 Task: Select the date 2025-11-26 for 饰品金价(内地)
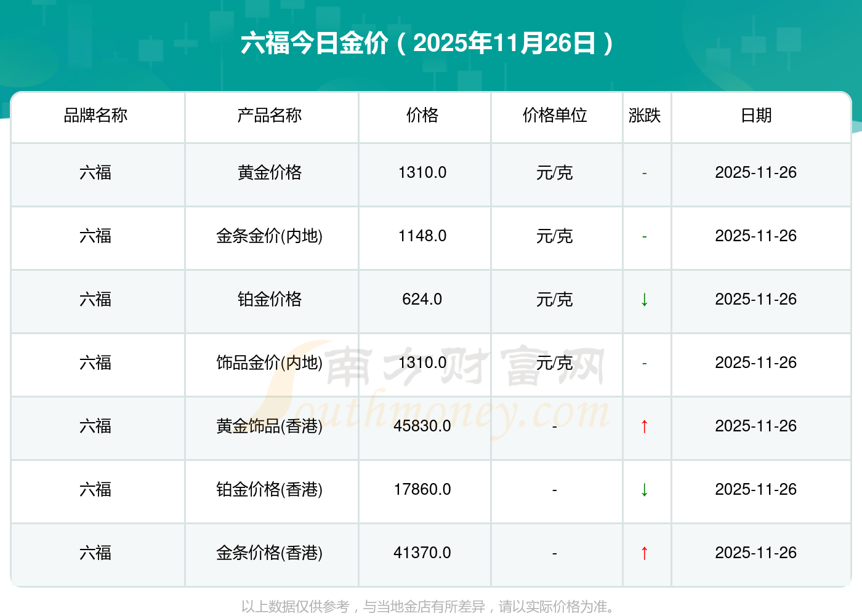[756, 362]
